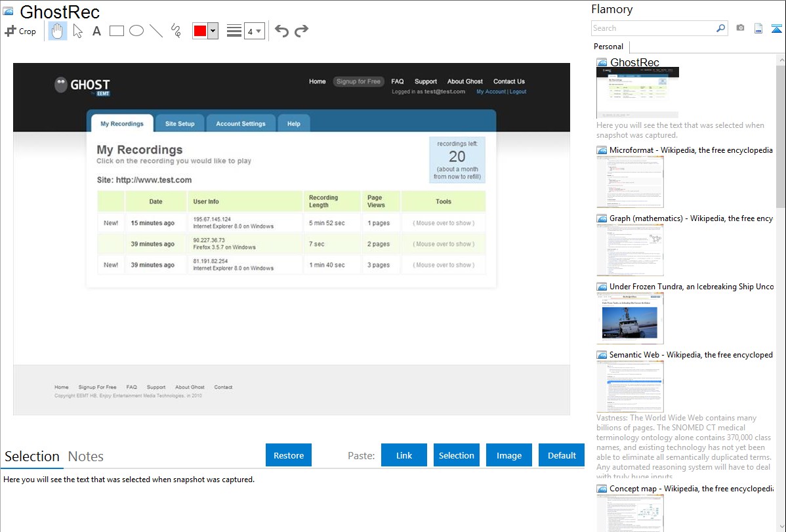The height and width of the screenshot is (532, 786).
Task: Select the arrow pointer tool
Action: point(77,31)
